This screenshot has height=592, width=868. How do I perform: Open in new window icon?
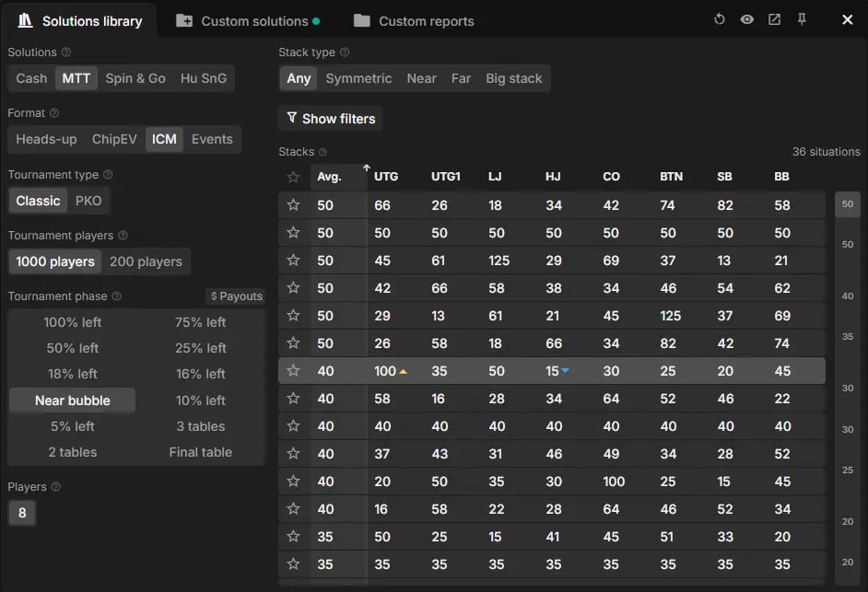774,19
